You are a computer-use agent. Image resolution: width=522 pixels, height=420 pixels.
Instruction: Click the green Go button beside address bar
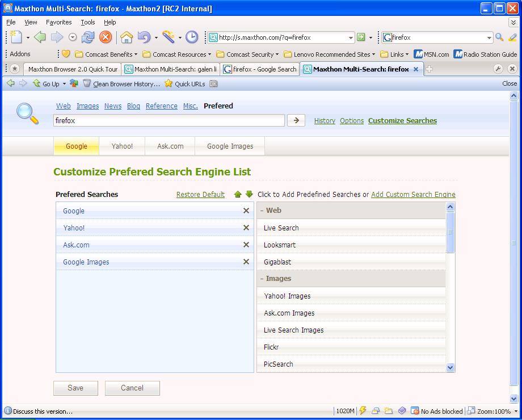coord(361,37)
